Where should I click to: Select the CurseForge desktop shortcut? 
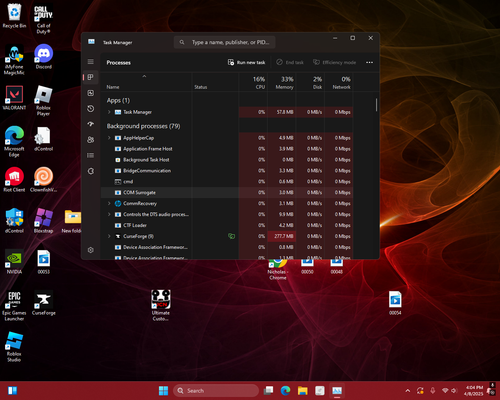coord(44,303)
